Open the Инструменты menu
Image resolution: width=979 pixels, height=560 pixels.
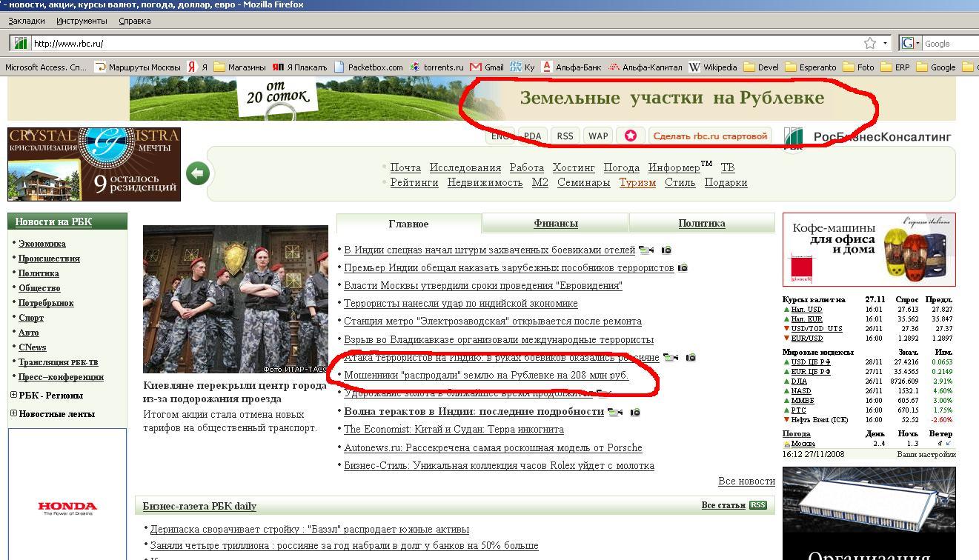point(82,21)
